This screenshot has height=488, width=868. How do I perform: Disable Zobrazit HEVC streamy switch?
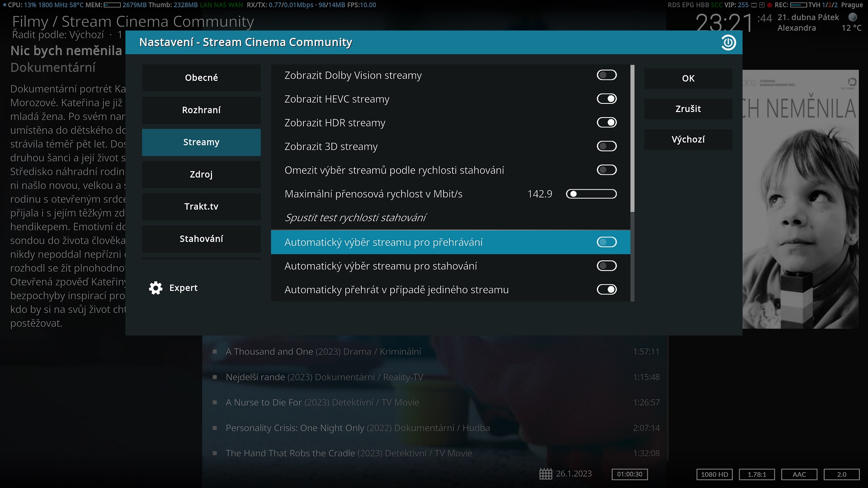point(606,99)
